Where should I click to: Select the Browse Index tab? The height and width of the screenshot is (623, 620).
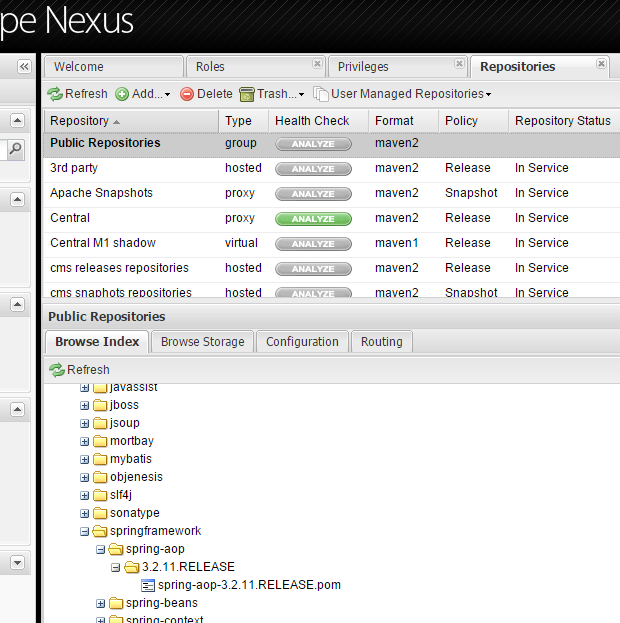(x=97, y=342)
